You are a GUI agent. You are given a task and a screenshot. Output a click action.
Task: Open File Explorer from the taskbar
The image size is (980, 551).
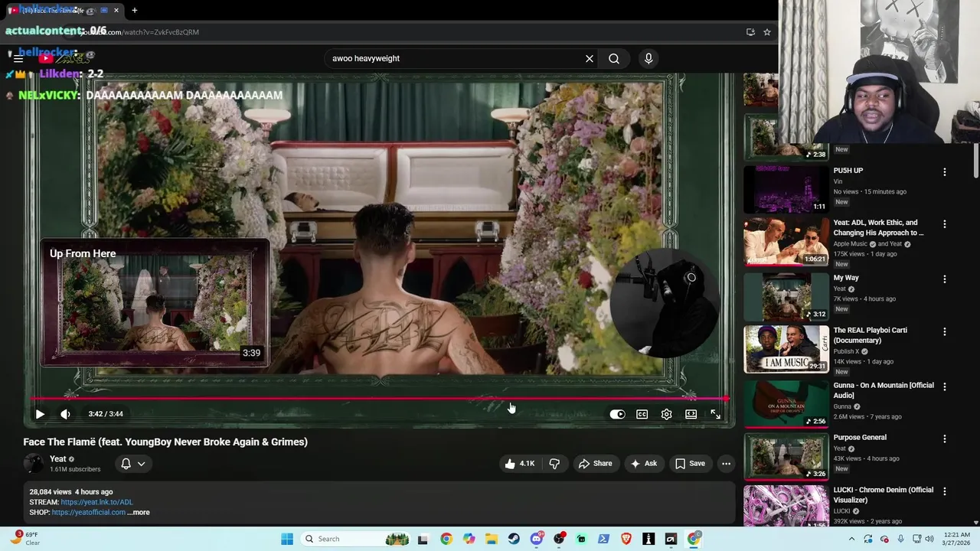pos(492,539)
